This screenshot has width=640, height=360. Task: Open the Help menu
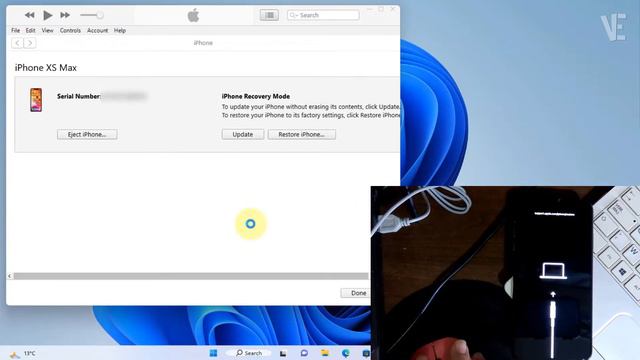pos(120,30)
